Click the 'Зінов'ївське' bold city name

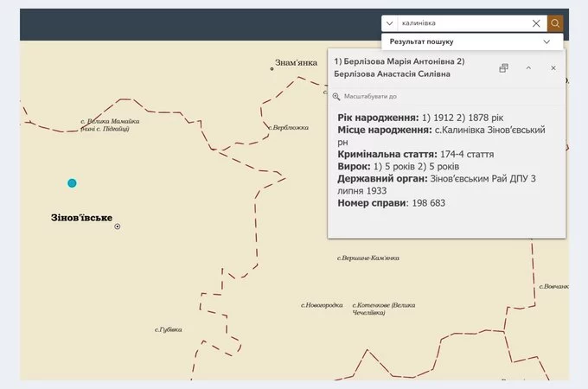coord(81,217)
